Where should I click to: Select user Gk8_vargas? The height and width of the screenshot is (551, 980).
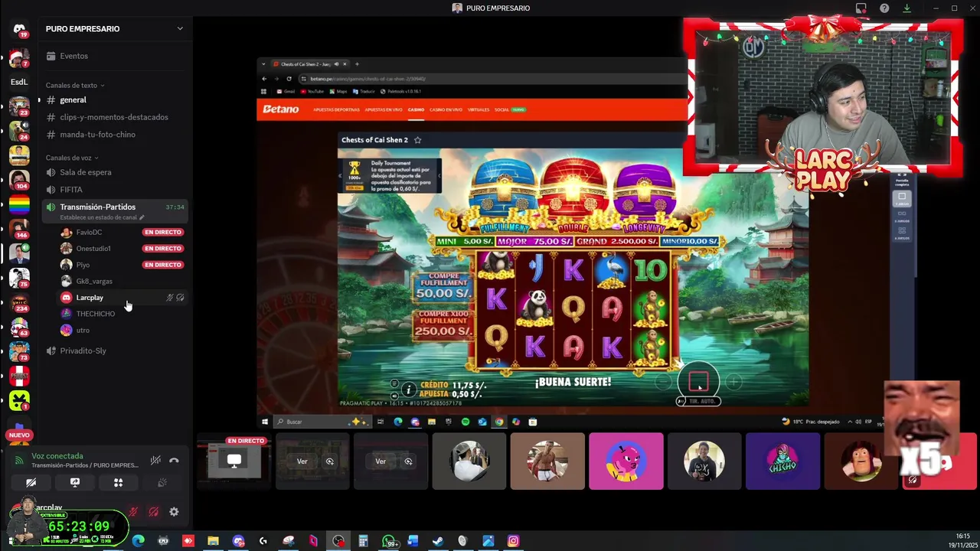click(94, 281)
